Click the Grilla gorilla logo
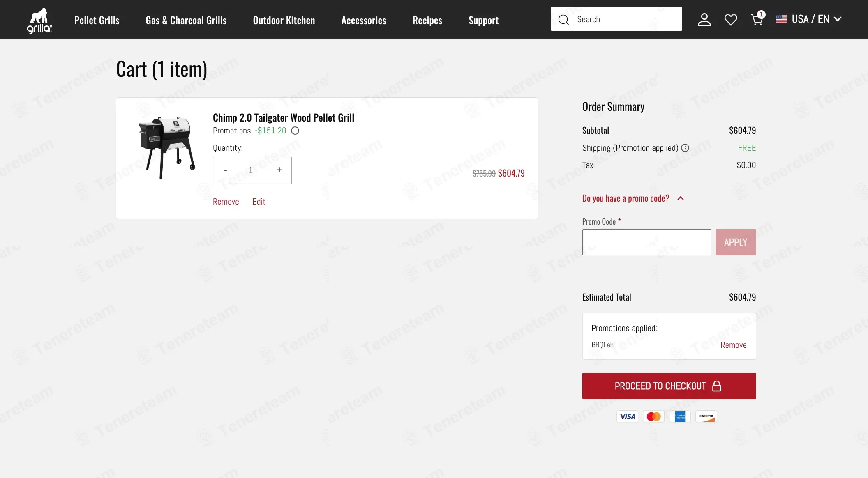Screen dimensions: 868x478 point(39,20)
